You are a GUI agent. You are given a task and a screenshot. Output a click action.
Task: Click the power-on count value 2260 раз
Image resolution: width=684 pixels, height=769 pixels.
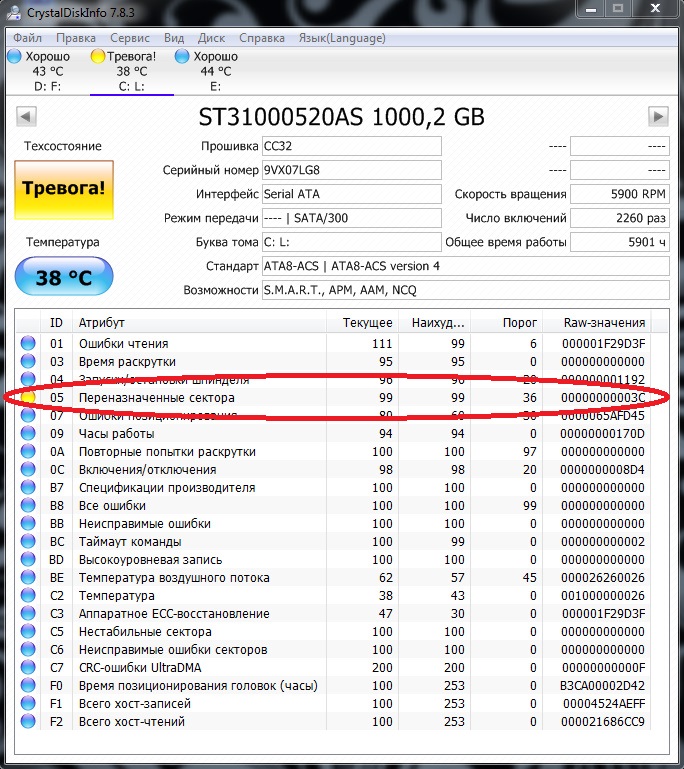620,218
